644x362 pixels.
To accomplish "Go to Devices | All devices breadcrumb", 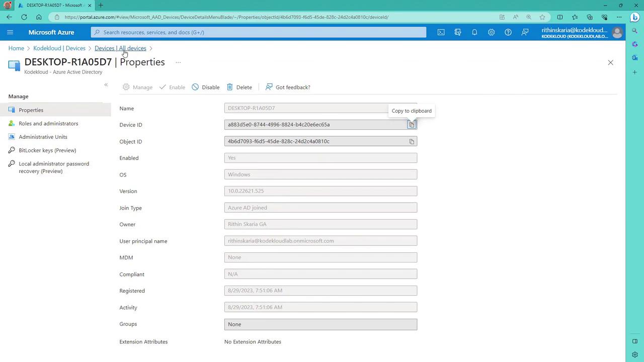I will (120, 48).
